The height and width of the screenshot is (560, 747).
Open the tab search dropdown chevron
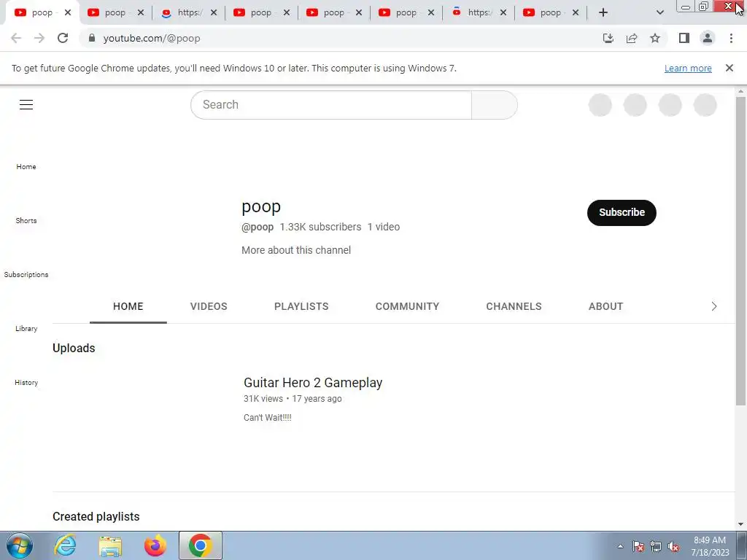click(x=659, y=12)
